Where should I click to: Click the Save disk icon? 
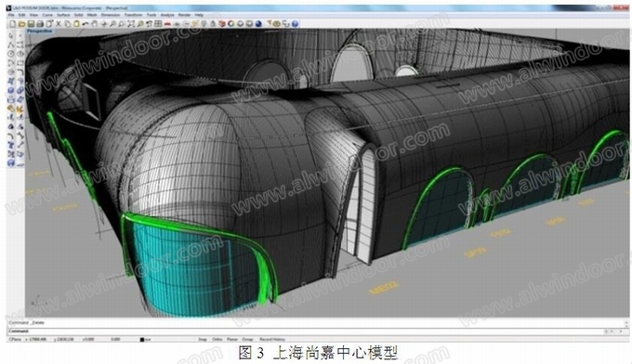point(31,24)
